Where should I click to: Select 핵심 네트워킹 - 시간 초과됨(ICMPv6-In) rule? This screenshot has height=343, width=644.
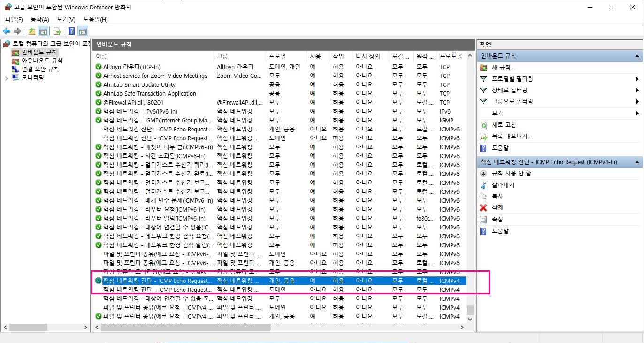point(154,156)
